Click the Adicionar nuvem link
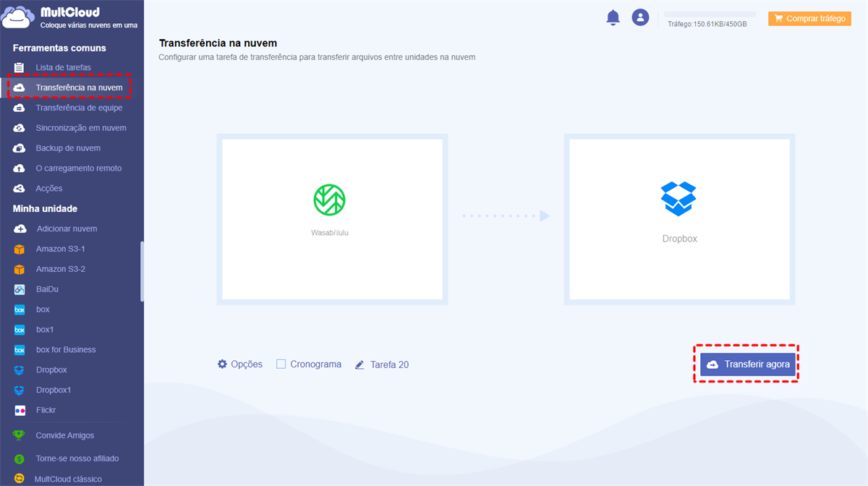The width and height of the screenshot is (868, 486). click(x=67, y=229)
